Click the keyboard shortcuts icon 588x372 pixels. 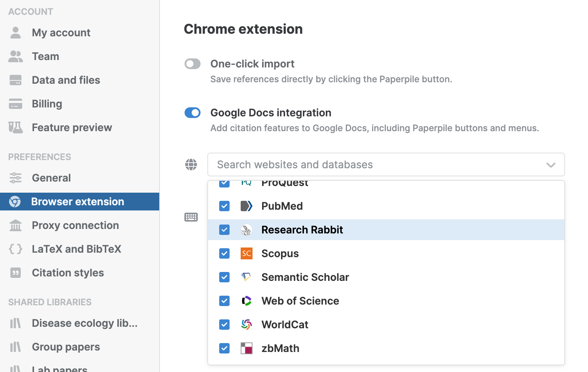191,217
